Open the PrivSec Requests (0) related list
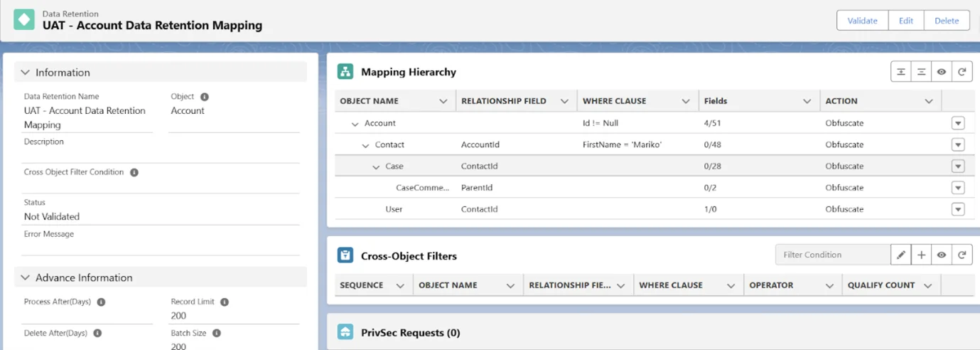 (x=410, y=332)
